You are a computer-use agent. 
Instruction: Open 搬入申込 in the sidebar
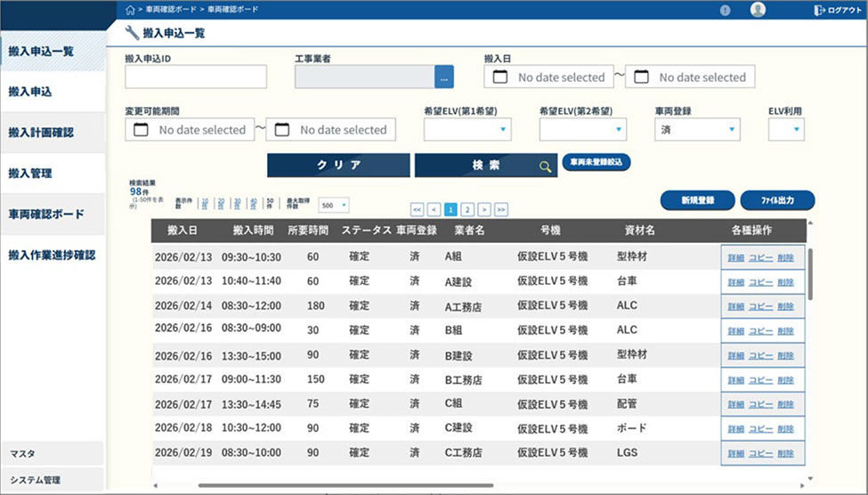(53, 92)
